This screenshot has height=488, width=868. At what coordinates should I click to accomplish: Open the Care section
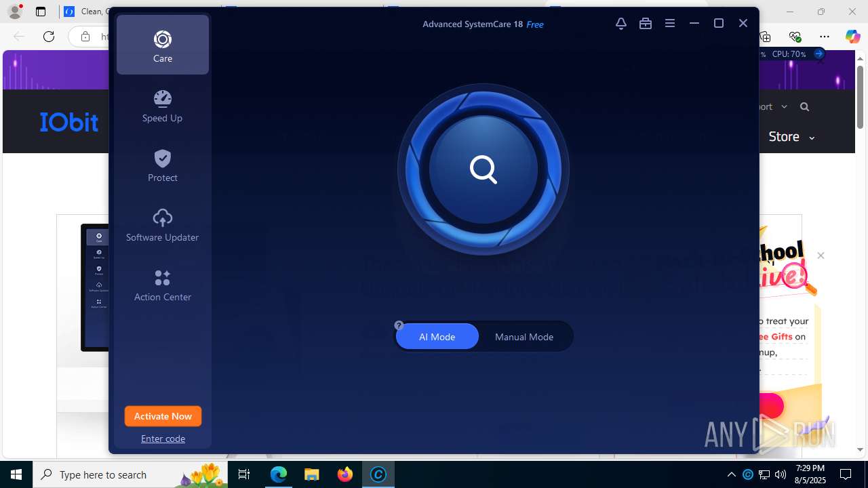pos(163,45)
